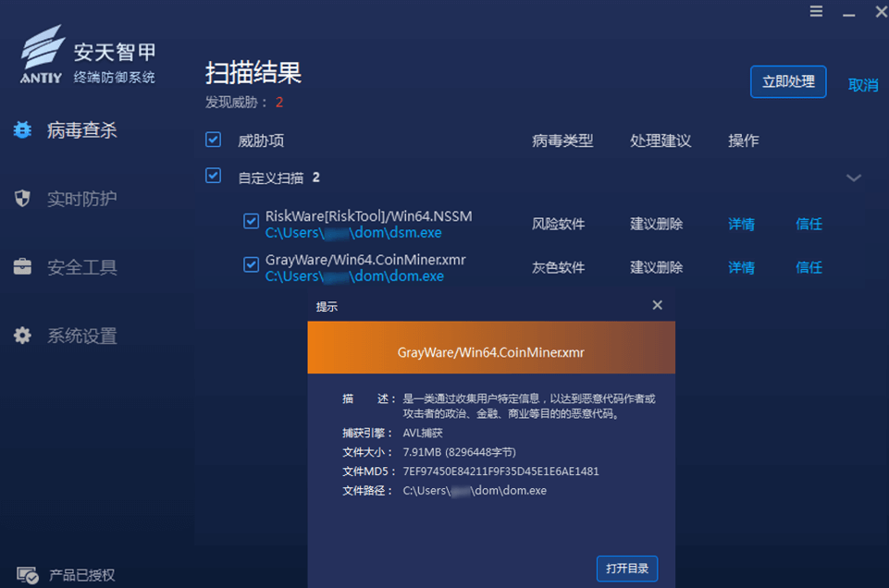Toggle the select-all 威胁项 checkbox
This screenshot has width=889, height=588.
tap(214, 140)
